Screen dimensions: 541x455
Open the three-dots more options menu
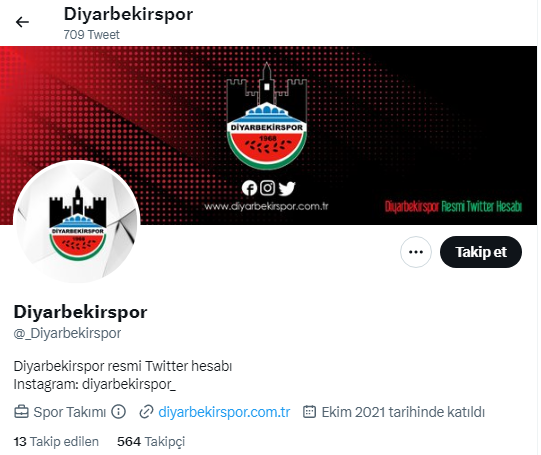coord(416,252)
